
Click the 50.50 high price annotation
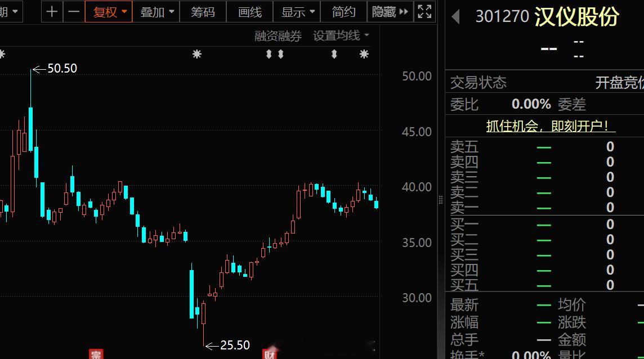[62, 68]
